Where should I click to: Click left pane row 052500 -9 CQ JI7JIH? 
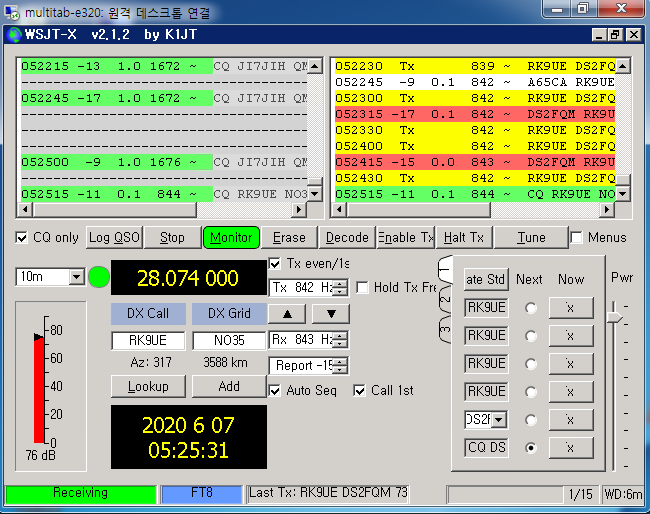(164, 162)
